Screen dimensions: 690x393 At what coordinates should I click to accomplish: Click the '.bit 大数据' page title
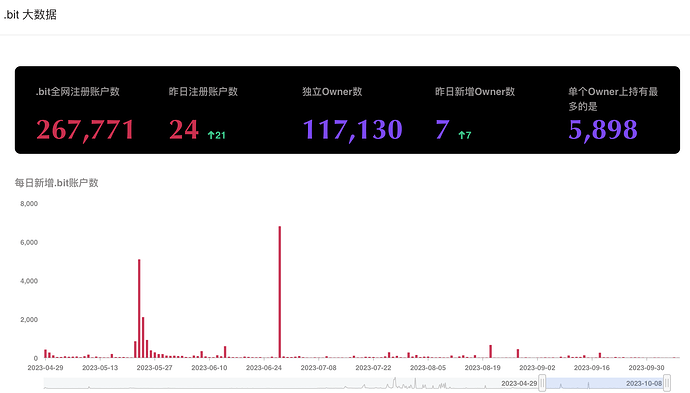pyautogui.click(x=30, y=15)
